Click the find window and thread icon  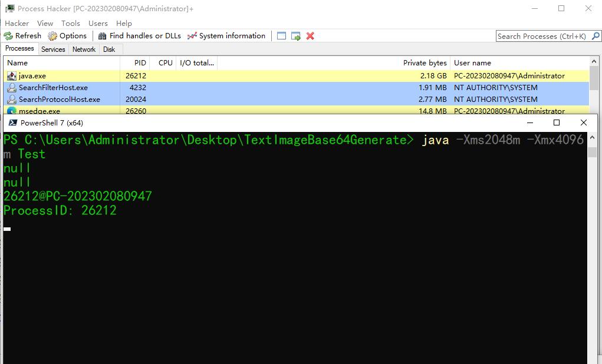[296, 36]
